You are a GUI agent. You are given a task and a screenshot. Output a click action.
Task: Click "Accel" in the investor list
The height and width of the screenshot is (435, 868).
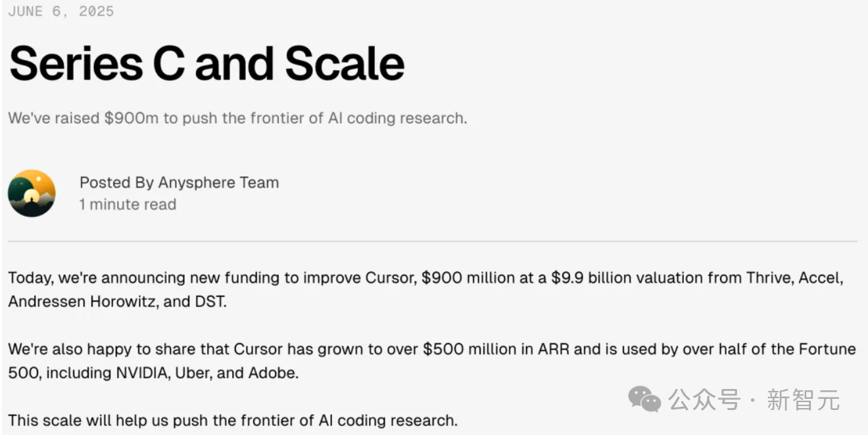(x=820, y=278)
